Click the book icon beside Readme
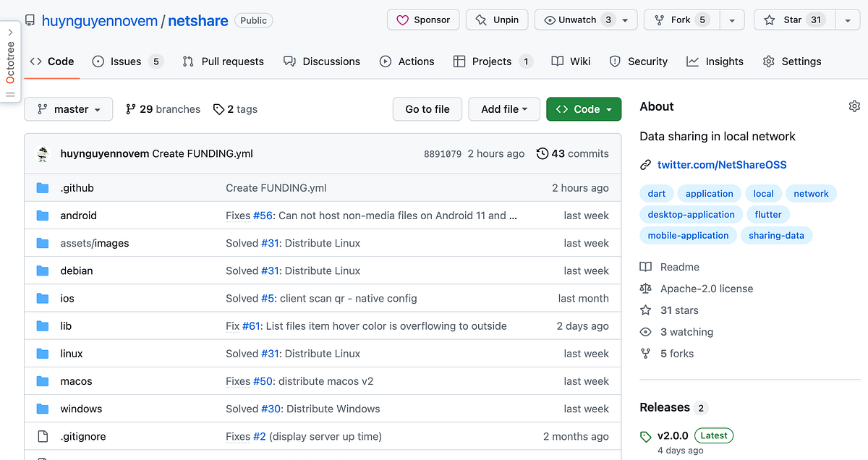 [x=646, y=267]
